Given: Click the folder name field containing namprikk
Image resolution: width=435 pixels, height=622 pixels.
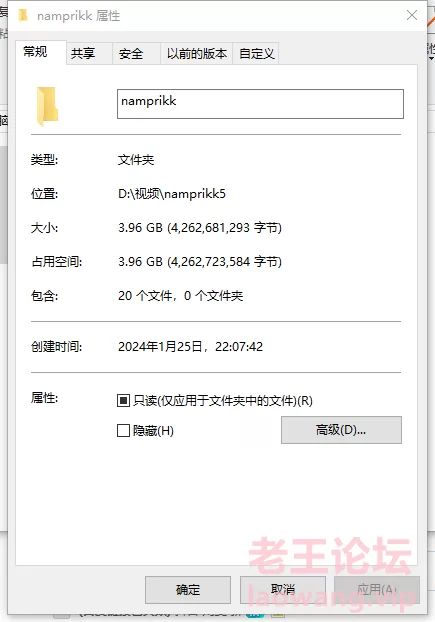Looking at the screenshot, I should click(x=260, y=104).
